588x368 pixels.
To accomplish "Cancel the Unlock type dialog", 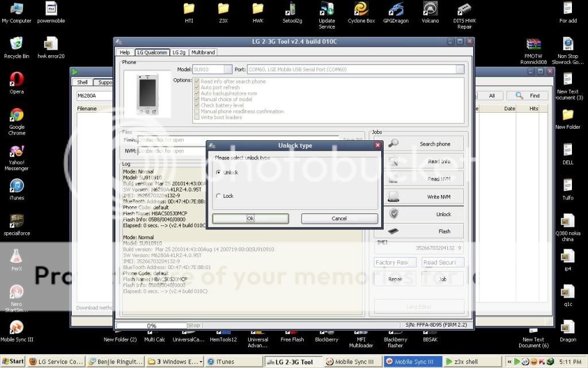I will (339, 218).
